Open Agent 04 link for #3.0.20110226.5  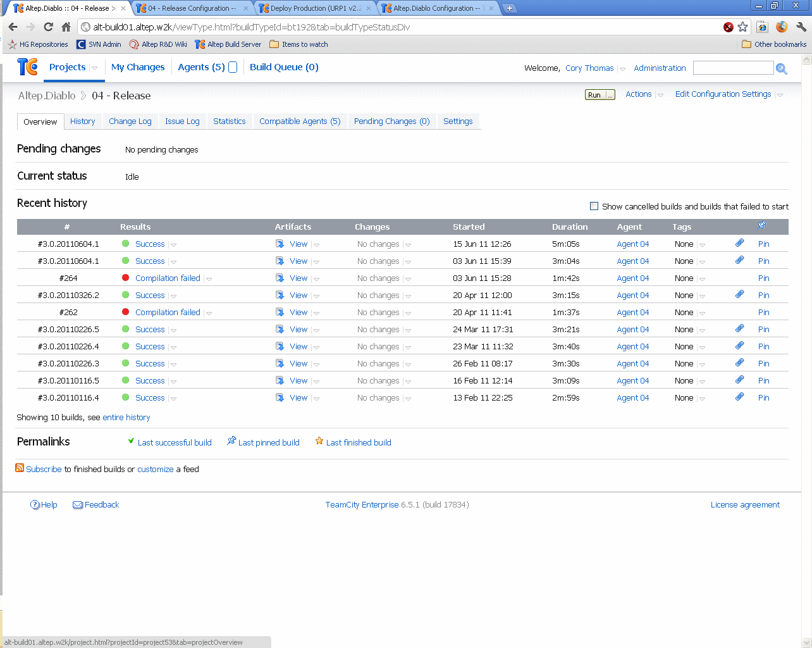pos(633,330)
